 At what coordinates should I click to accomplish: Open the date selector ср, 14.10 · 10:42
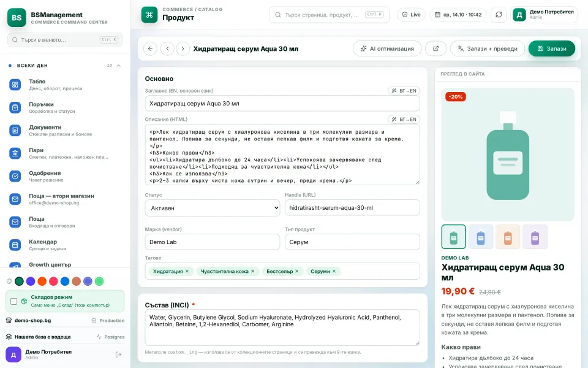coord(458,15)
